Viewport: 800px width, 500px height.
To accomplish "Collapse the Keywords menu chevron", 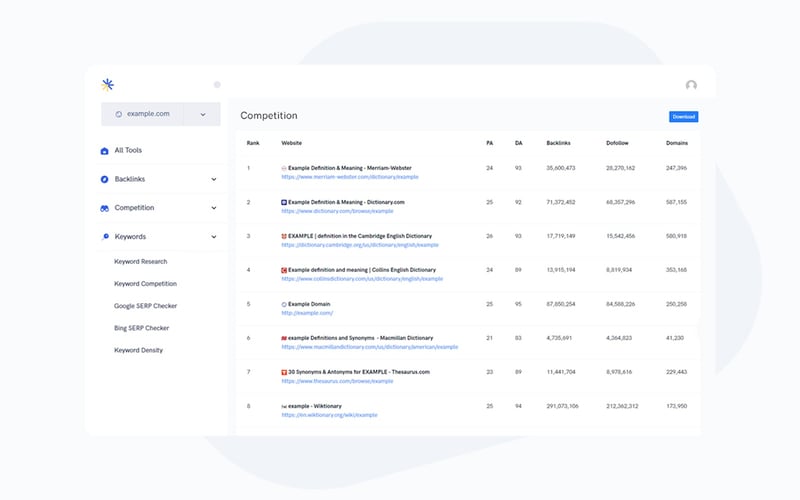I will (x=214, y=237).
